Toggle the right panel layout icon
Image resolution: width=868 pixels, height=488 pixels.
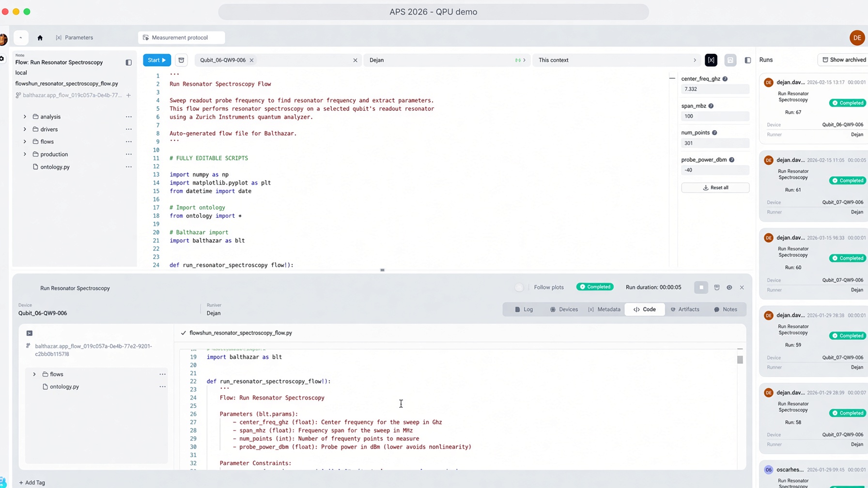click(747, 60)
